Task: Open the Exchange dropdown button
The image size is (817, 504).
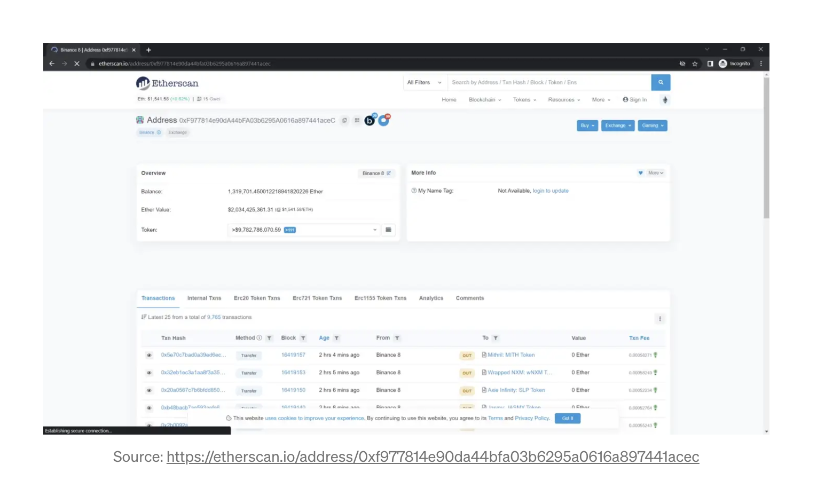Action: [618, 125]
